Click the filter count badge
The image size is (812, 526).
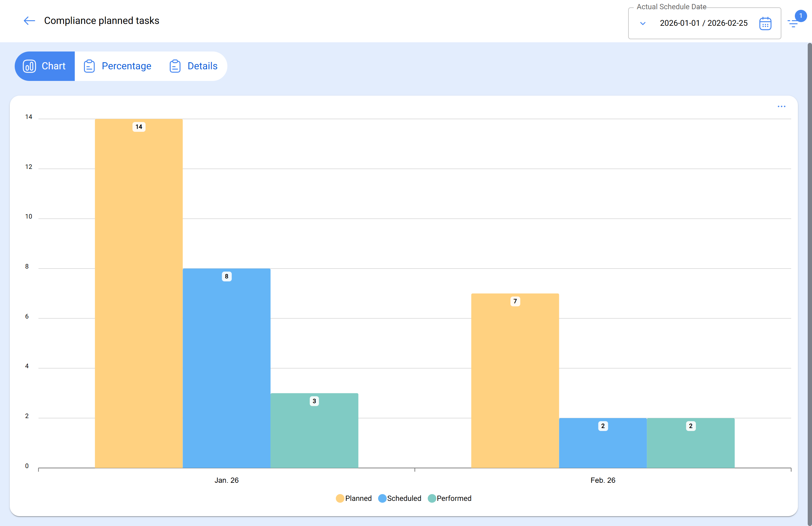point(800,16)
